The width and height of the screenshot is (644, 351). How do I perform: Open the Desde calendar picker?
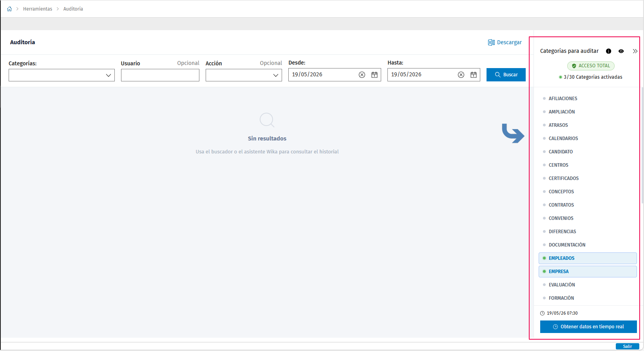[374, 75]
